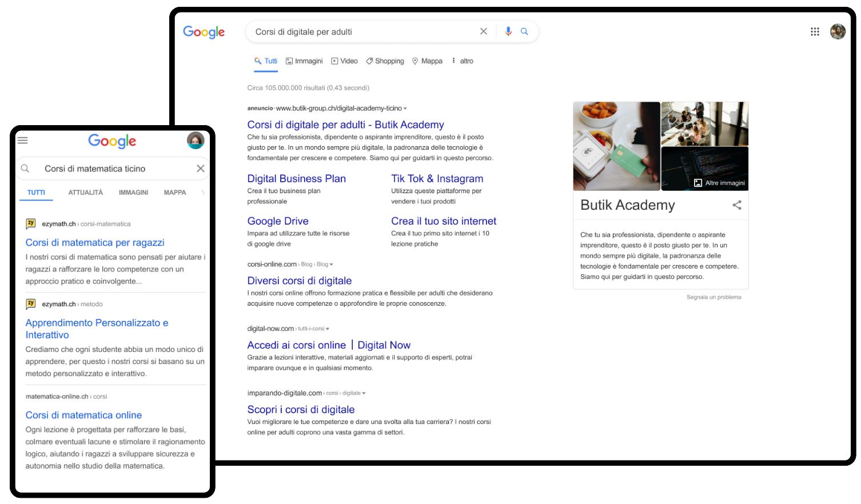This screenshot has width=861, height=504.
Task: Click inside the desktop search input field
Action: (x=360, y=32)
